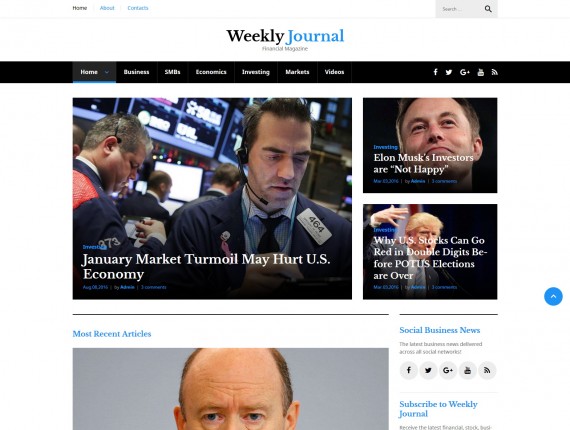Screen dimensions: 570x430
Task: Open the Markets menu item
Action: point(297,72)
